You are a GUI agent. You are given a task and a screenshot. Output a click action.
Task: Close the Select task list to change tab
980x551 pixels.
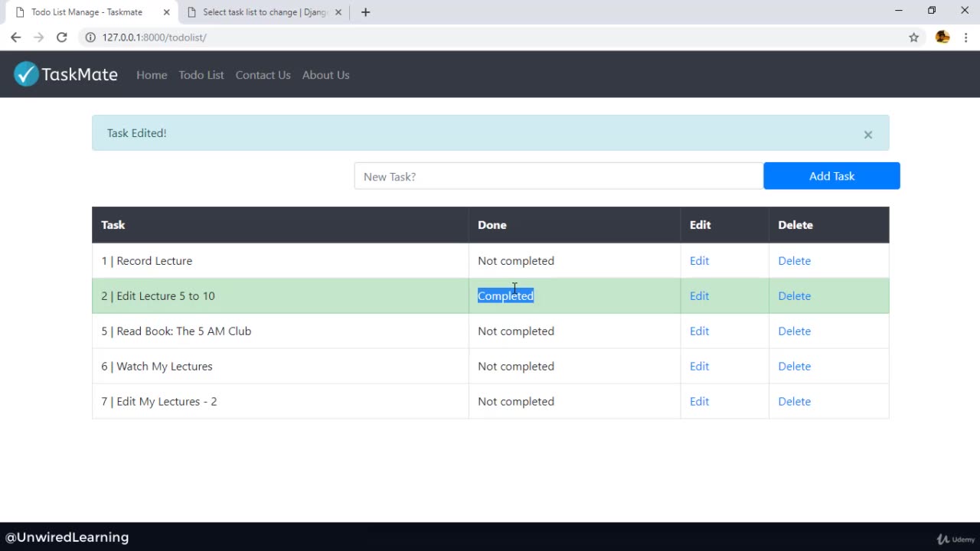point(338,12)
